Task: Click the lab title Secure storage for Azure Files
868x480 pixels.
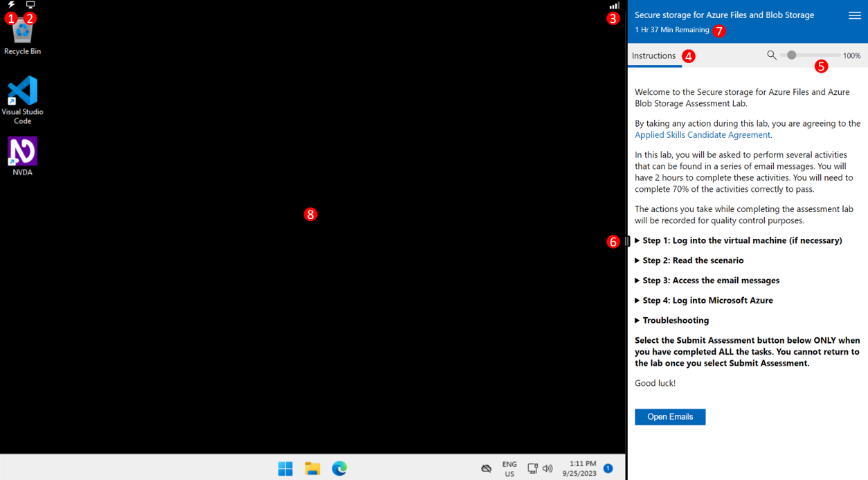Action: click(725, 15)
